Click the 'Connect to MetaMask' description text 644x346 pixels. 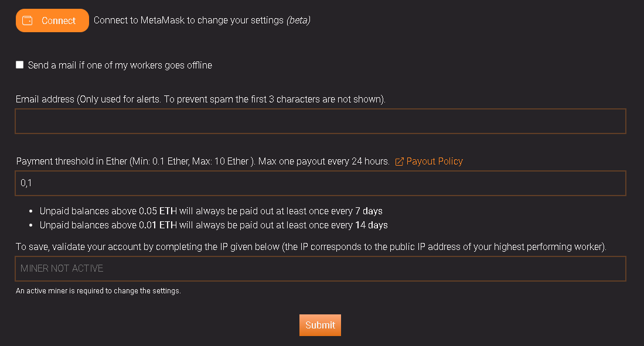(189, 20)
